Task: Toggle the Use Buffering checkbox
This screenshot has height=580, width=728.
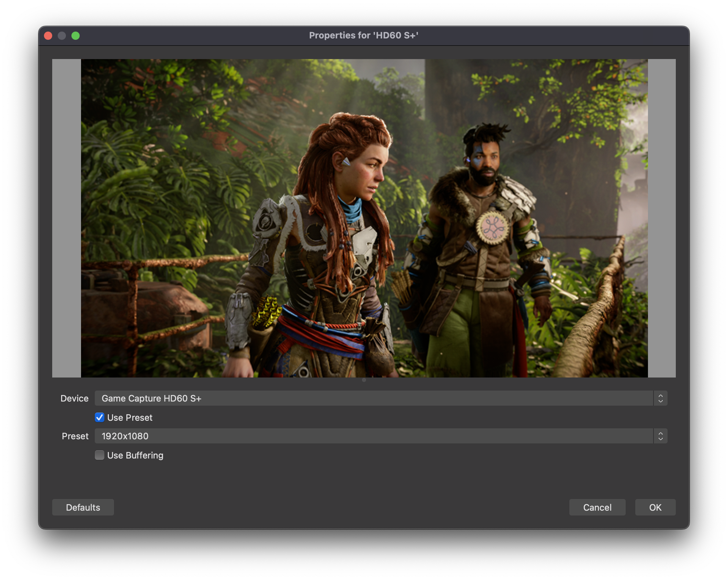Action: (x=100, y=455)
